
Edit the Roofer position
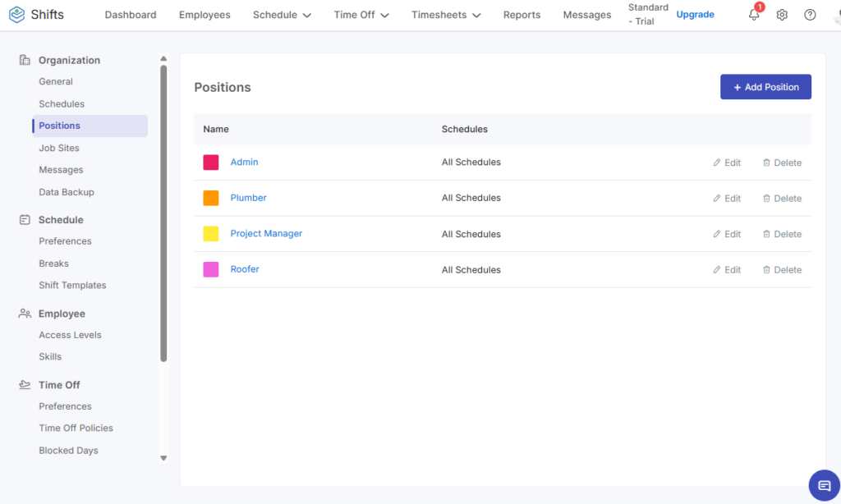[727, 270]
